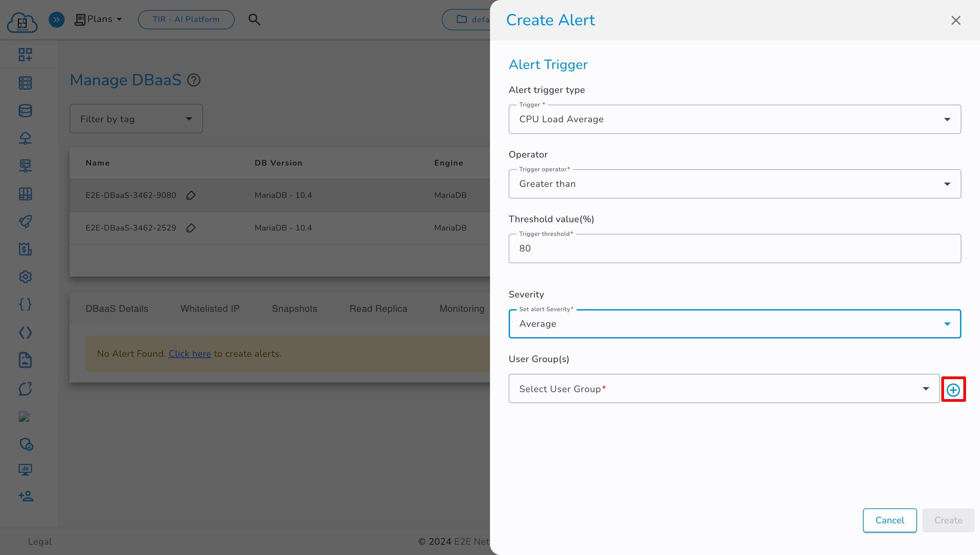Open the dashboard grid-plus sidebar icon

25,55
